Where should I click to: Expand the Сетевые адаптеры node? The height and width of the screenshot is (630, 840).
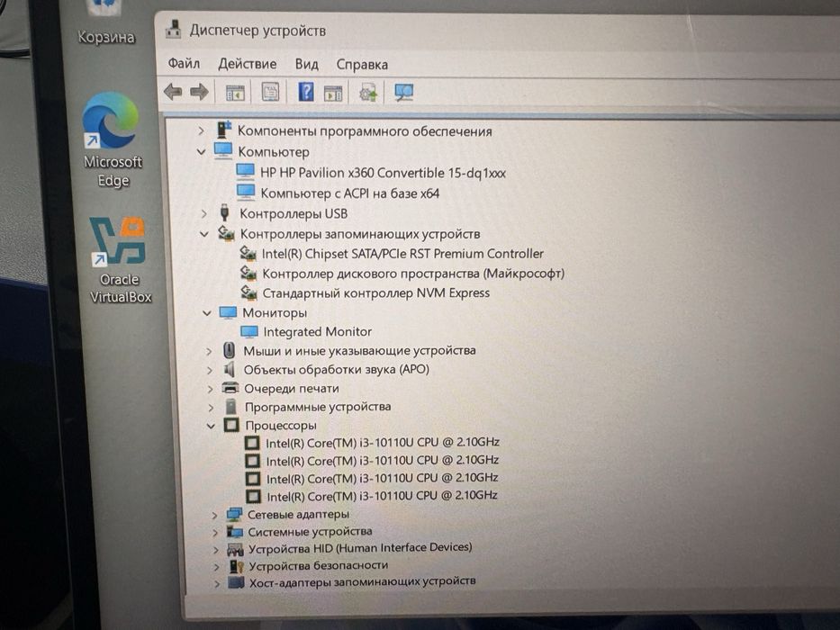pos(214,516)
